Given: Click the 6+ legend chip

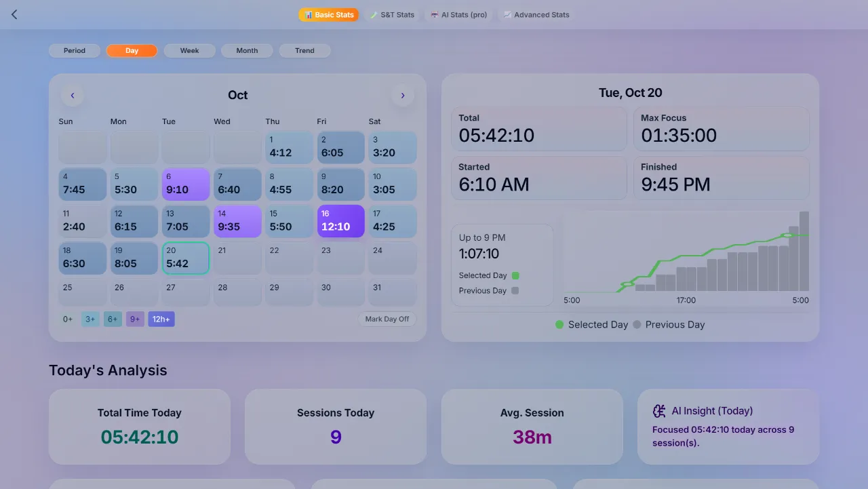Looking at the screenshot, I should (113, 319).
